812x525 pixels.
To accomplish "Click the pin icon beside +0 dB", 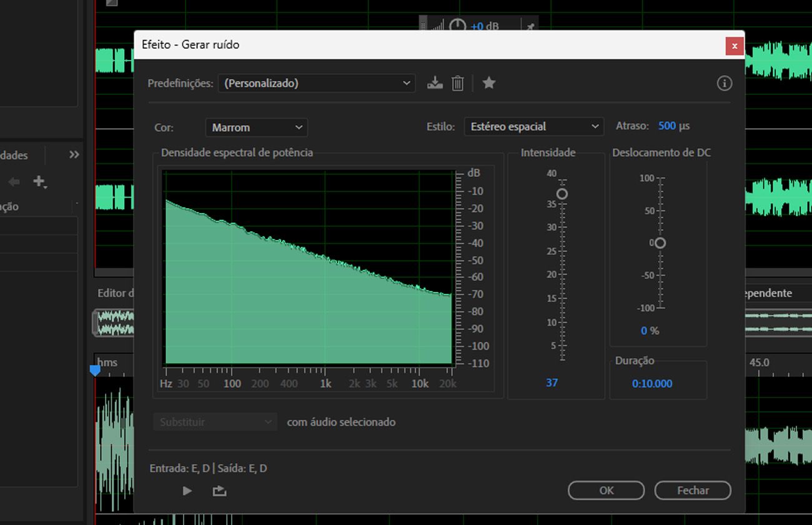I will coord(530,27).
